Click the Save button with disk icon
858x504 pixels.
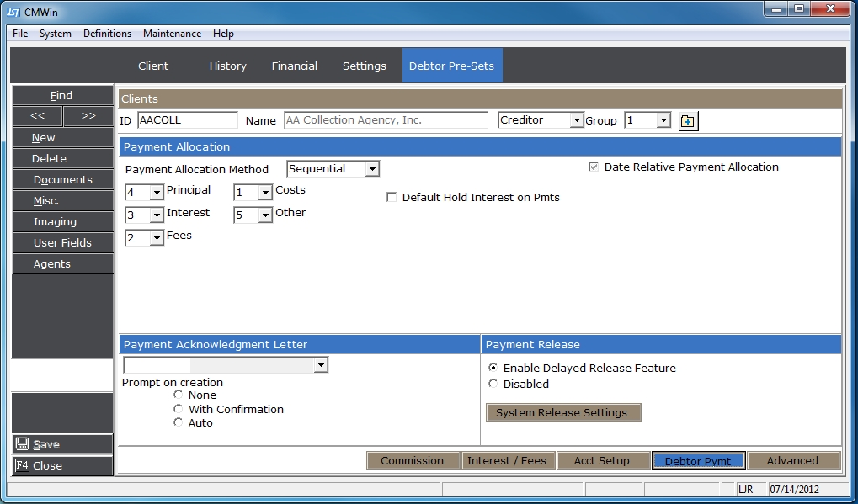pos(61,444)
